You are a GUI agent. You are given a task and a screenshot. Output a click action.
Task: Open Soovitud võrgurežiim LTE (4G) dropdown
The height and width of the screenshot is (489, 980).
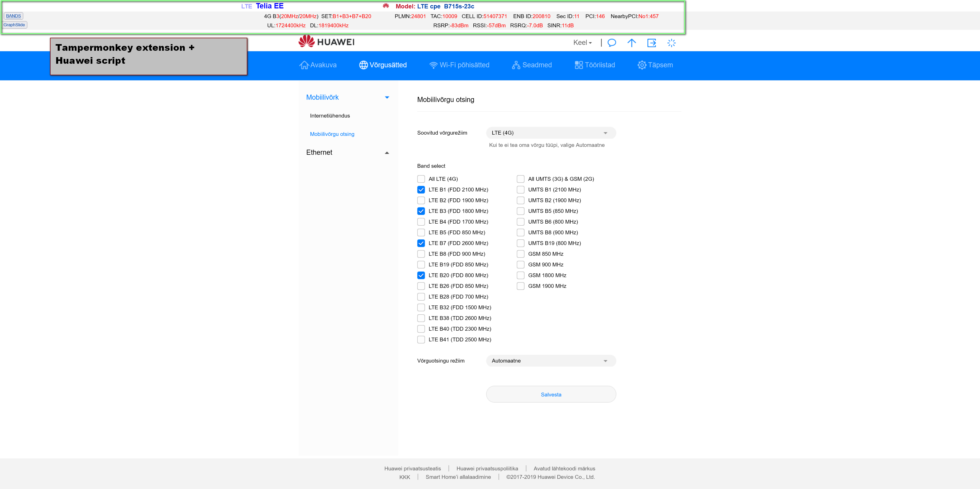551,133
